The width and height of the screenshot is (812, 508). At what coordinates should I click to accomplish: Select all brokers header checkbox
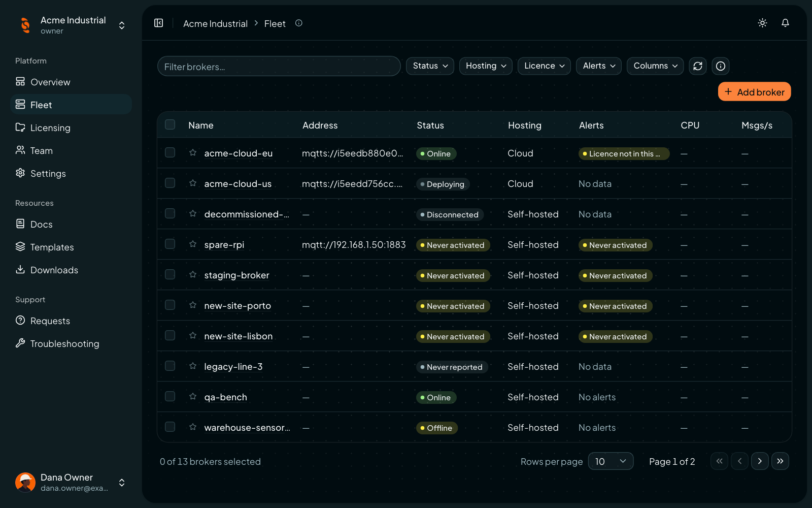tap(170, 124)
